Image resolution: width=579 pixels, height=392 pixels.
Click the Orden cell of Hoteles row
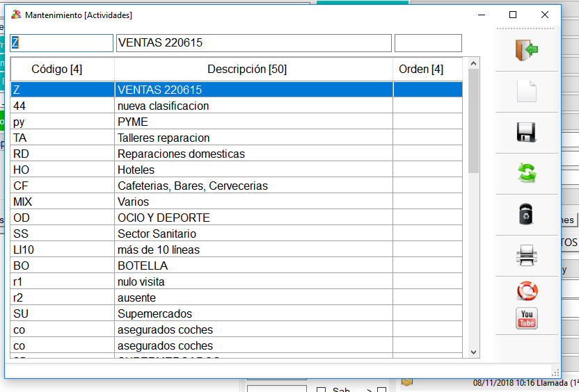(427, 170)
